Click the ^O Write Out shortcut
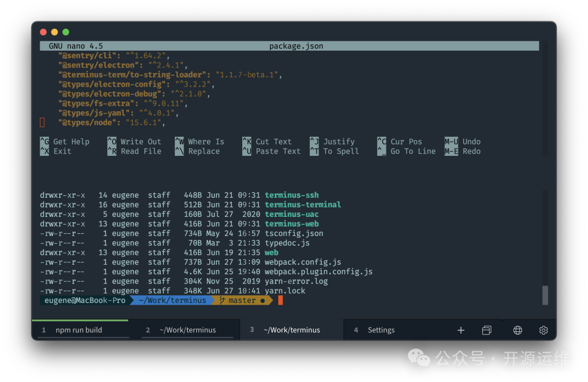 pos(134,142)
